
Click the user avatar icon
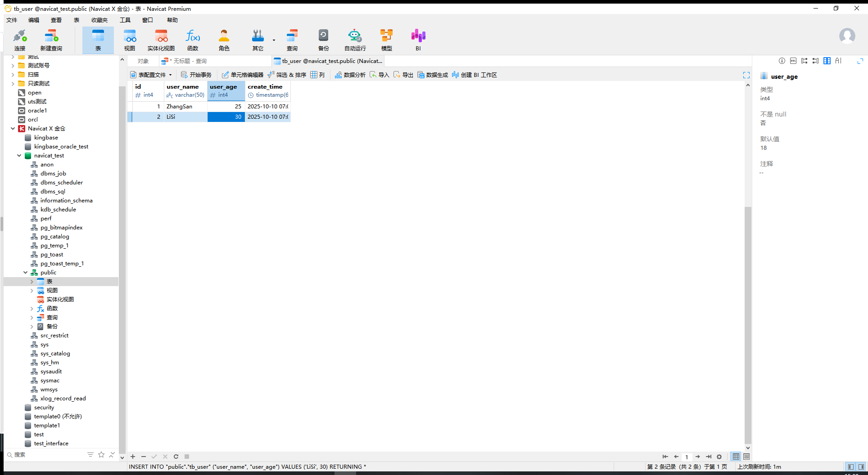tap(847, 36)
